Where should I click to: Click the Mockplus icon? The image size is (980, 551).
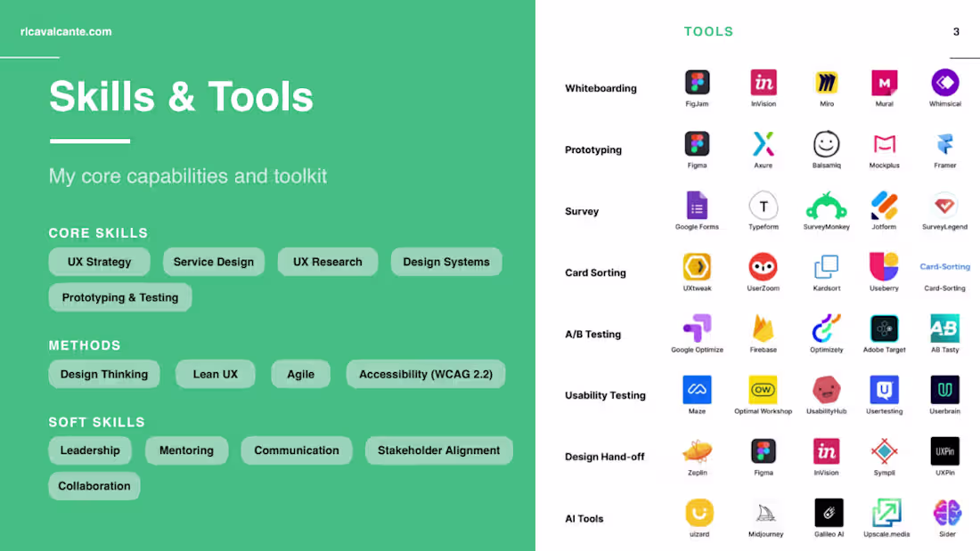pos(884,143)
